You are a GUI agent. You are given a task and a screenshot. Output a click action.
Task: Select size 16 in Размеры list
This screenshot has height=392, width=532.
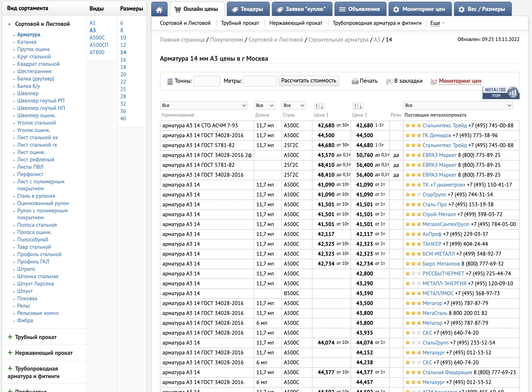click(123, 60)
